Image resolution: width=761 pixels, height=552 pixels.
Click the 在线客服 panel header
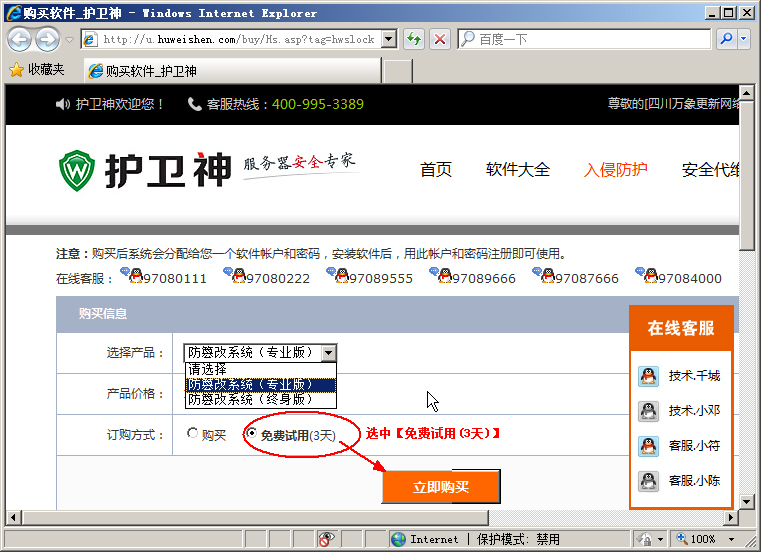tap(681, 328)
